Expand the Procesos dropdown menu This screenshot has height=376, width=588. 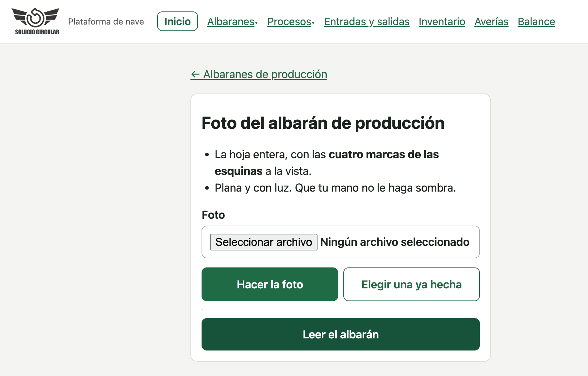[291, 22]
